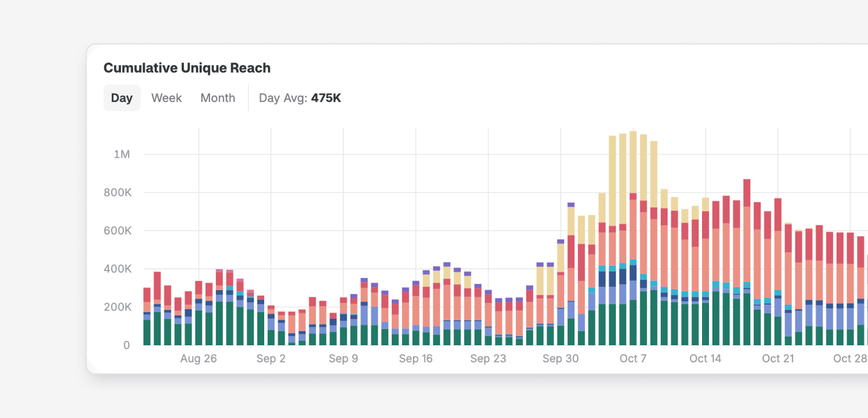868x418 pixels.
Task: Click the Oct 28 x-axis label
Action: pyautogui.click(x=850, y=358)
